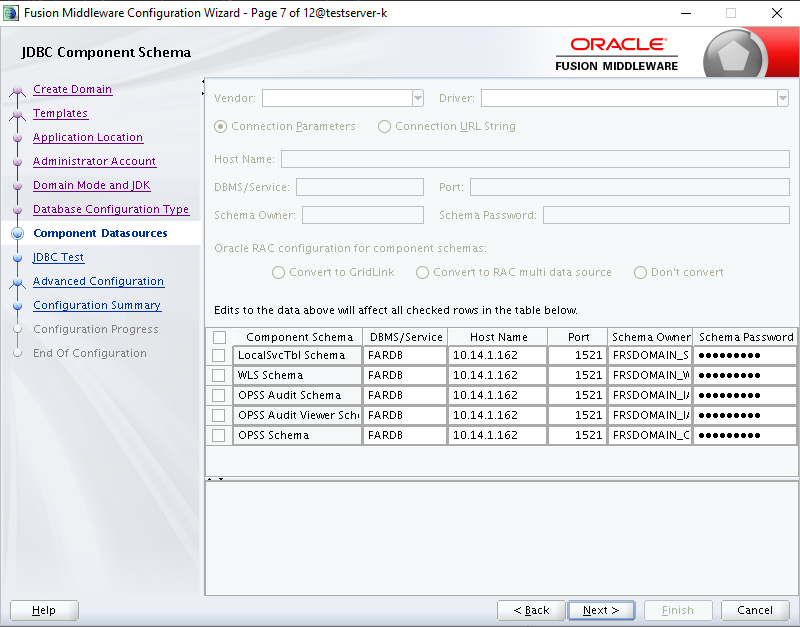The width and height of the screenshot is (800, 627).
Task: Select Convert to RAC multi data source option
Action: pos(422,272)
